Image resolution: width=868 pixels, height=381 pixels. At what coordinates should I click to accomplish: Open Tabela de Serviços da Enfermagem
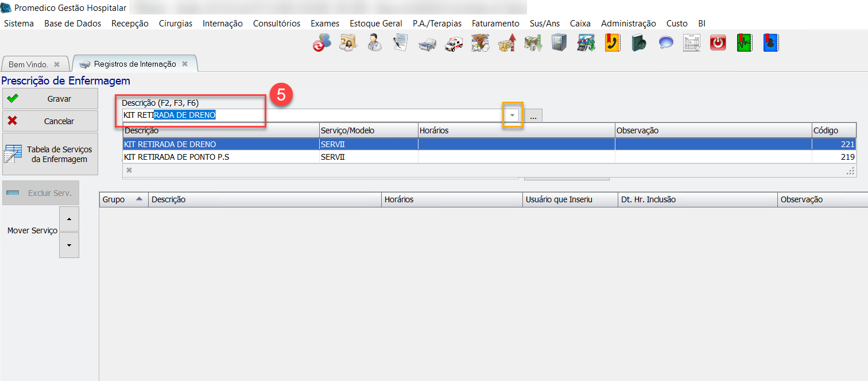[50, 154]
